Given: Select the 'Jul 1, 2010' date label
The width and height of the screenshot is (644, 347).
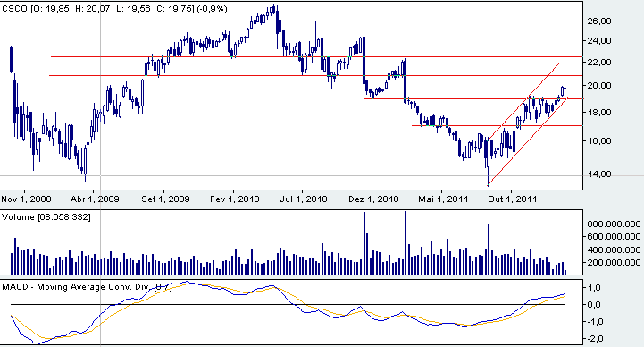Looking at the screenshot, I should pos(304,199).
